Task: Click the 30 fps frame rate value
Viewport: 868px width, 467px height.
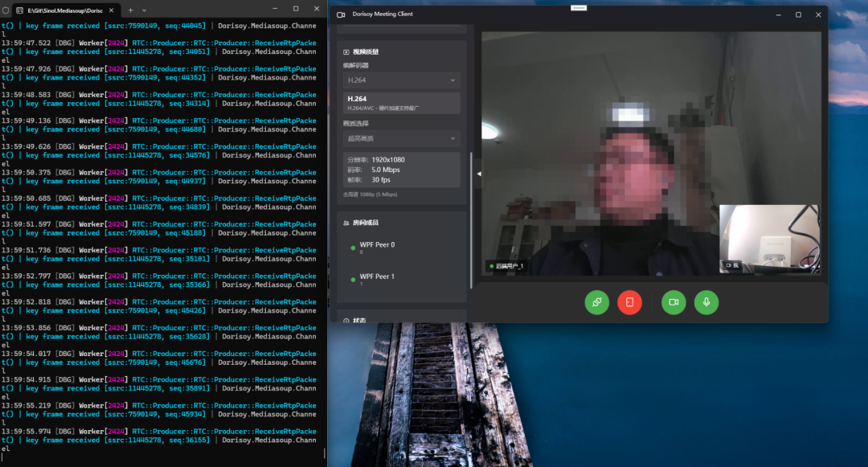Action: (x=381, y=180)
